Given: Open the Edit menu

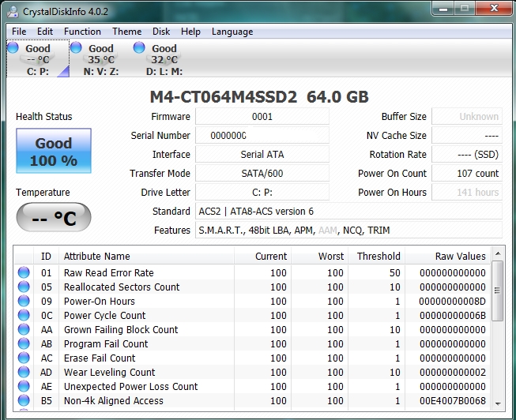Looking at the screenshot, I should [45, 32].
